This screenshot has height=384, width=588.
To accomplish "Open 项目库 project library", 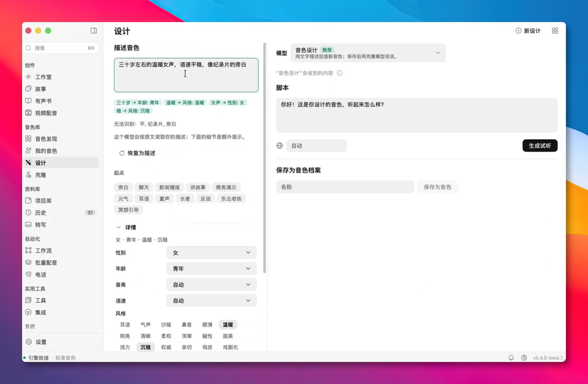I will [x=43, y=201].
